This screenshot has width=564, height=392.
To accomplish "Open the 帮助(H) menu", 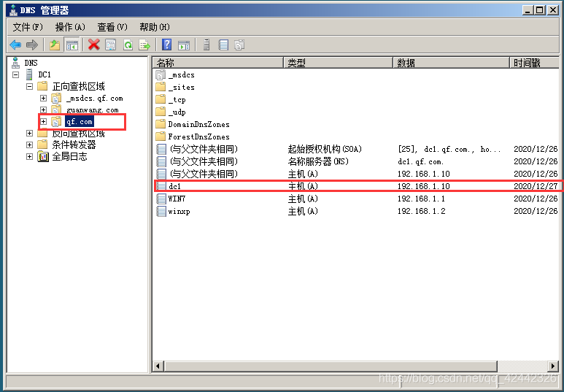I will click(155, 27).
